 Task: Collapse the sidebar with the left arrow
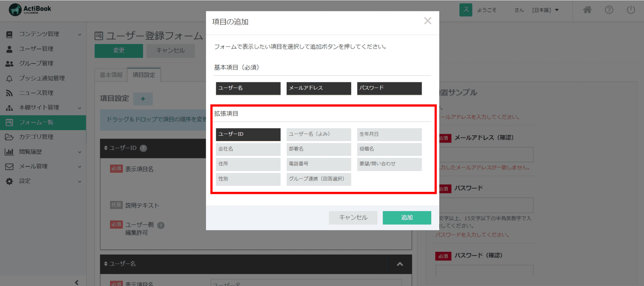click(x=77, y=282)
